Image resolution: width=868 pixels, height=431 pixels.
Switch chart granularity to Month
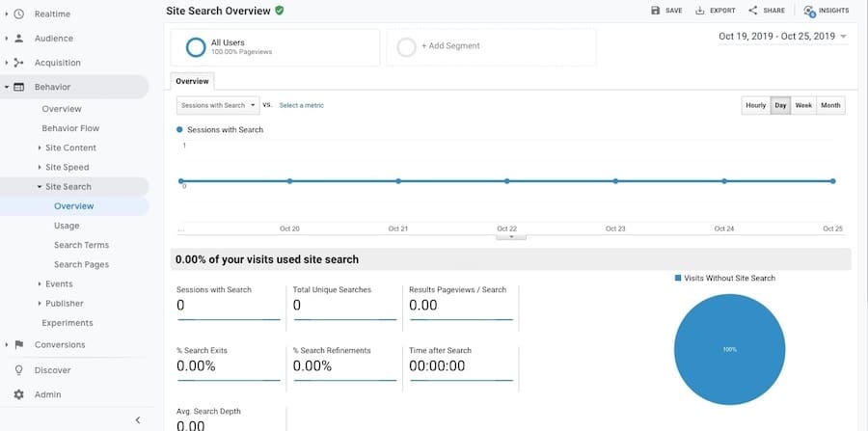coord(830,105)
